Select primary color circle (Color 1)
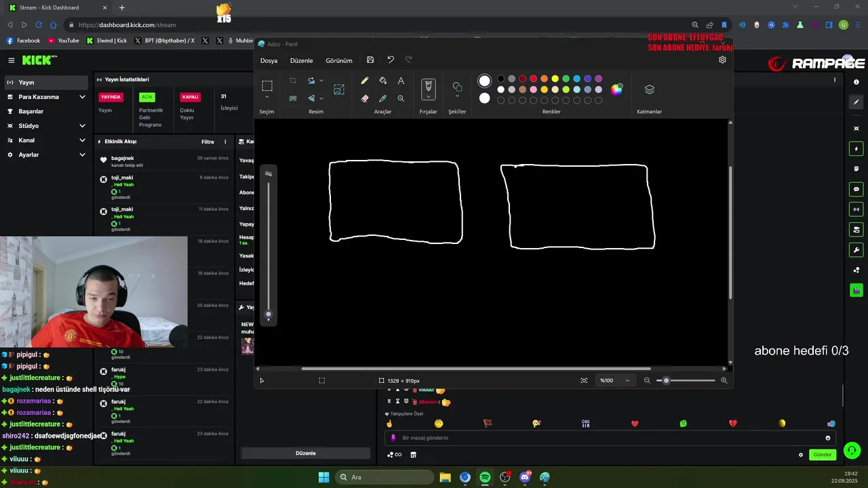 point(484,81)
